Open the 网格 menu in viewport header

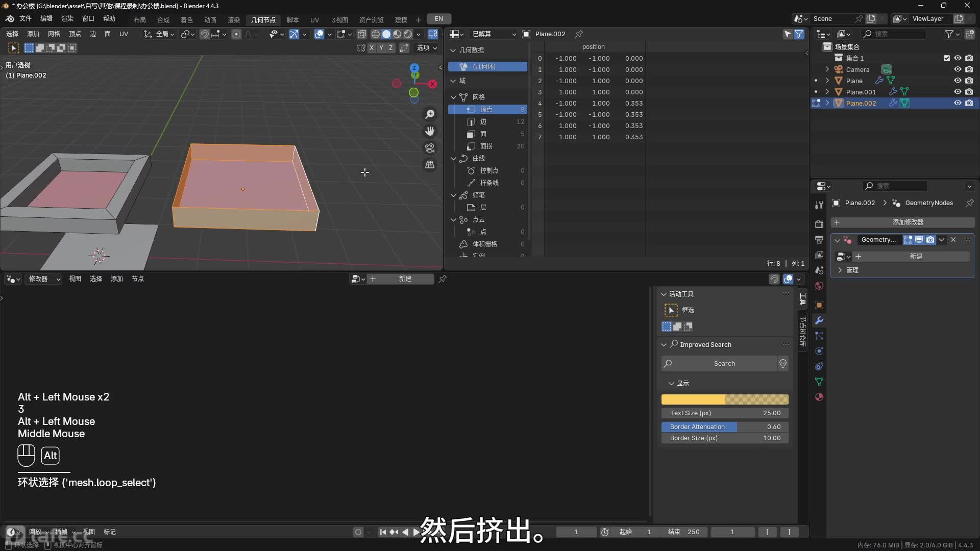(x=54, y=34)
